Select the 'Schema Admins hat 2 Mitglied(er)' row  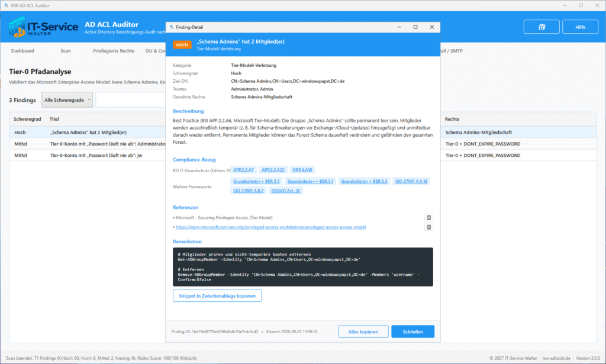88,132
